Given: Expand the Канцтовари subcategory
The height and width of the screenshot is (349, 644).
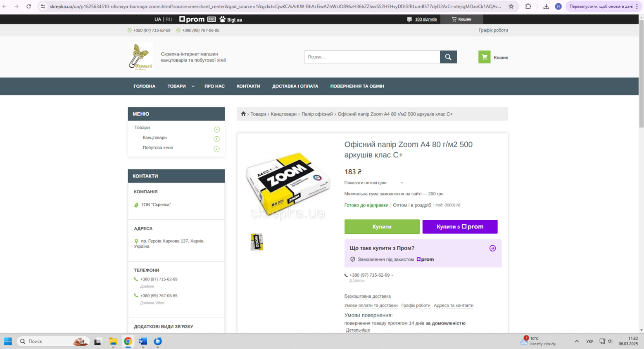Looking at the screenshot, I should click(x=216, y=139).
